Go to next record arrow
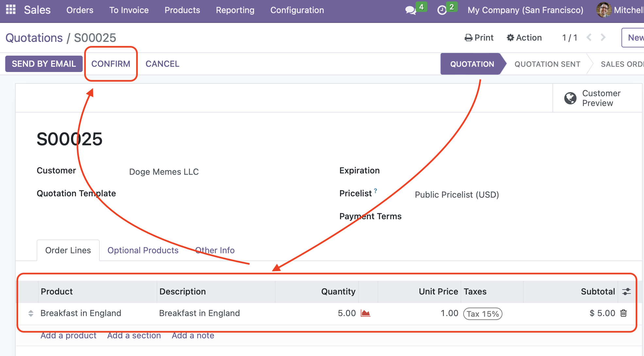 click(x=603, y=38)
